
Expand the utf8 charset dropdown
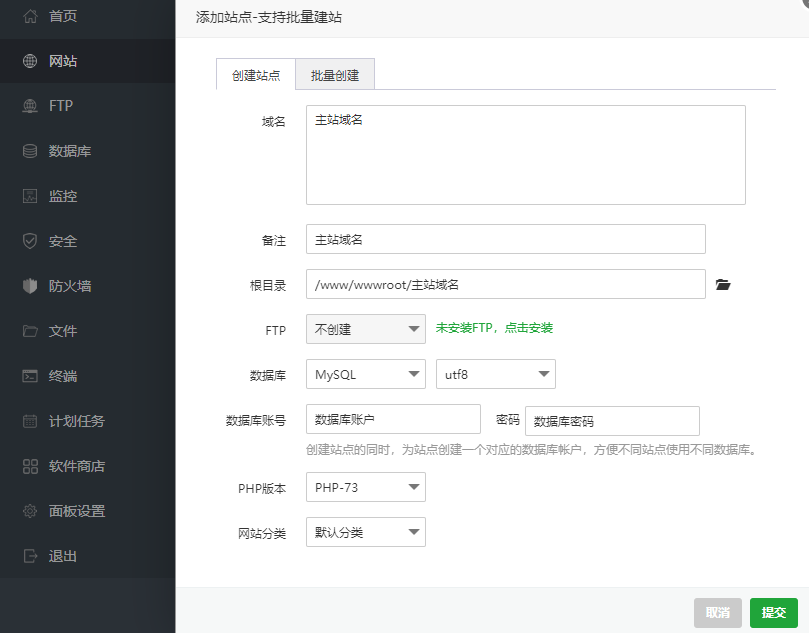[x=495, y=374]
